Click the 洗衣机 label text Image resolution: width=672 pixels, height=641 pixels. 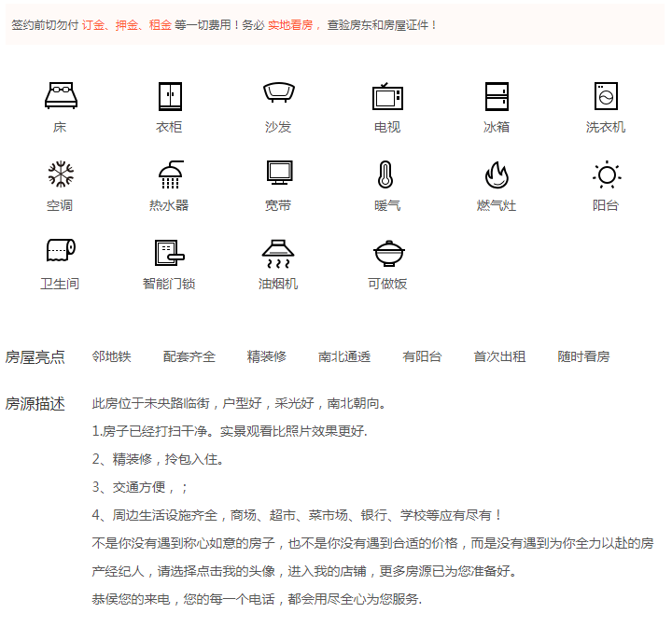coord(606,127)
